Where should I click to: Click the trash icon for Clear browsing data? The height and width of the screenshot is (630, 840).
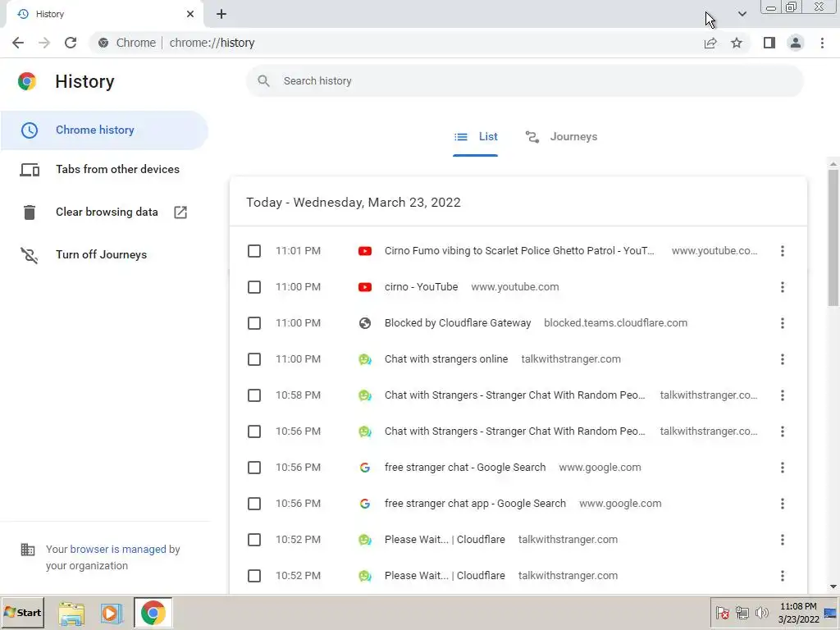tap(30, 212)
